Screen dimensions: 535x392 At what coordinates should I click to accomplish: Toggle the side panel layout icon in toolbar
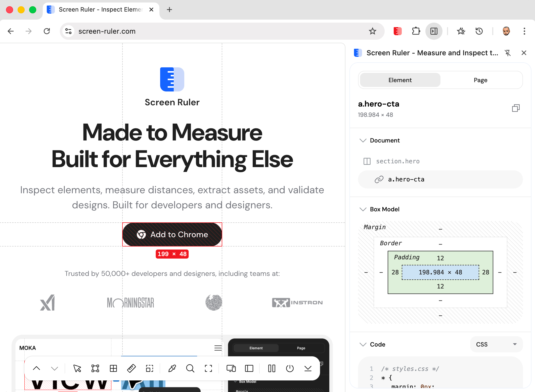point(249,368)
